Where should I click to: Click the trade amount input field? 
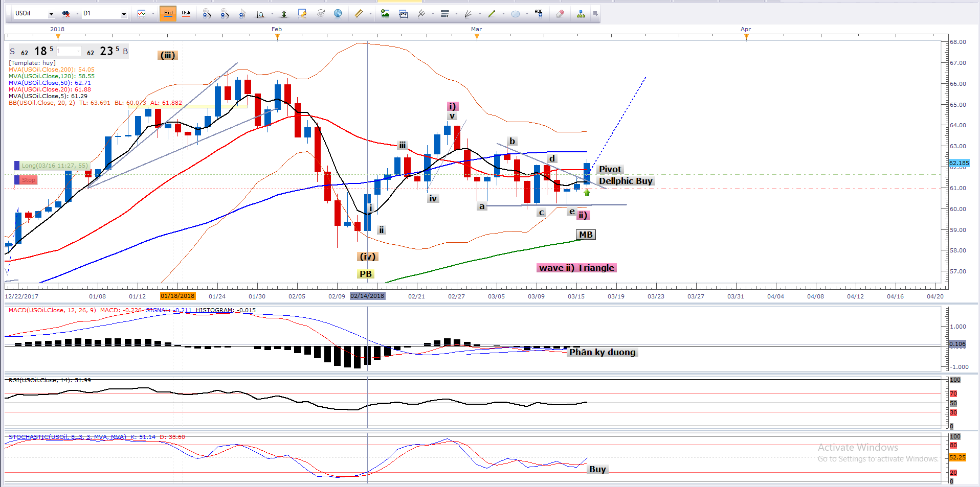click(69, 51)
